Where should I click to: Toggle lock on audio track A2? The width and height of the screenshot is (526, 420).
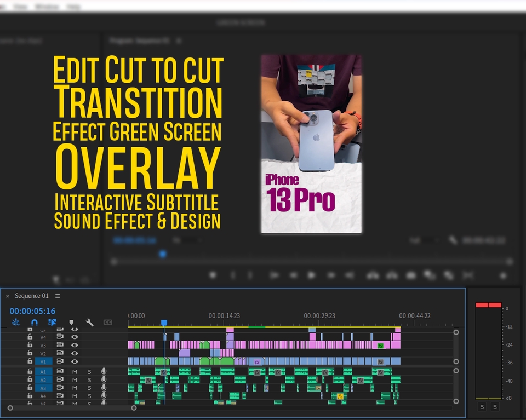click(30, 380)
